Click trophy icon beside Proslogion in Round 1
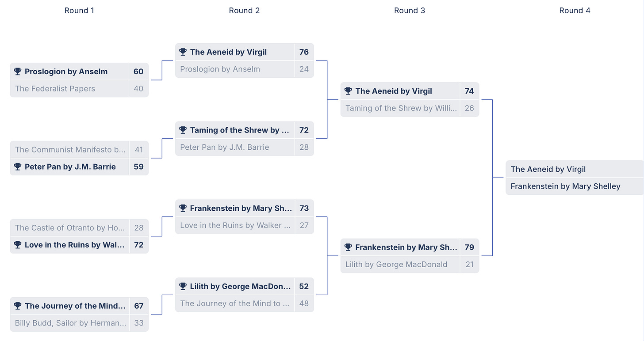 [x=18, y=72]
